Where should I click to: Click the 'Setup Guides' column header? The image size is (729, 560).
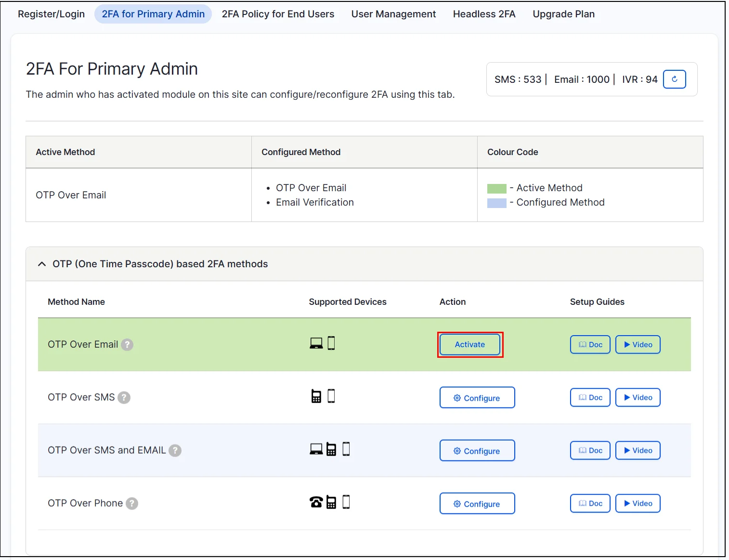pos(597,302)
